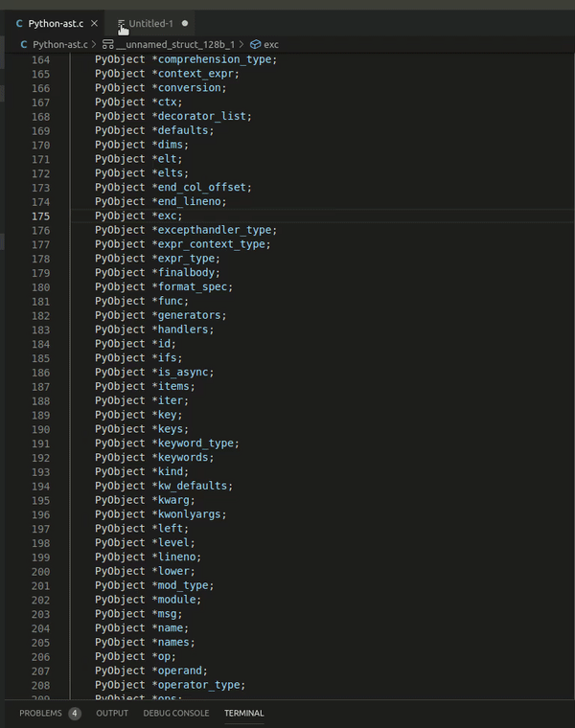The image size is (575, 728).
Task: Switch to the TERMINAL panel tab
Action: point(243,713)
